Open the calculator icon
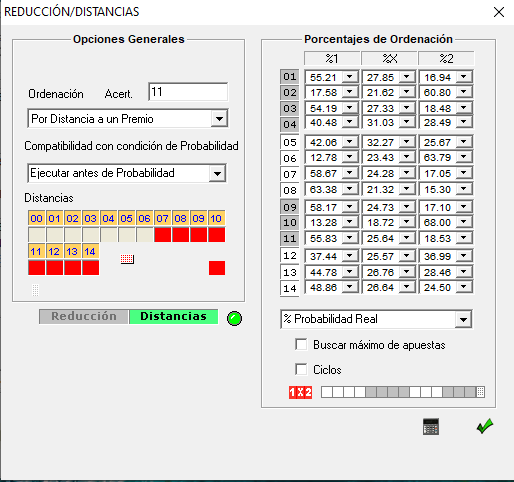Screen dimensions: 514x482 431,426
